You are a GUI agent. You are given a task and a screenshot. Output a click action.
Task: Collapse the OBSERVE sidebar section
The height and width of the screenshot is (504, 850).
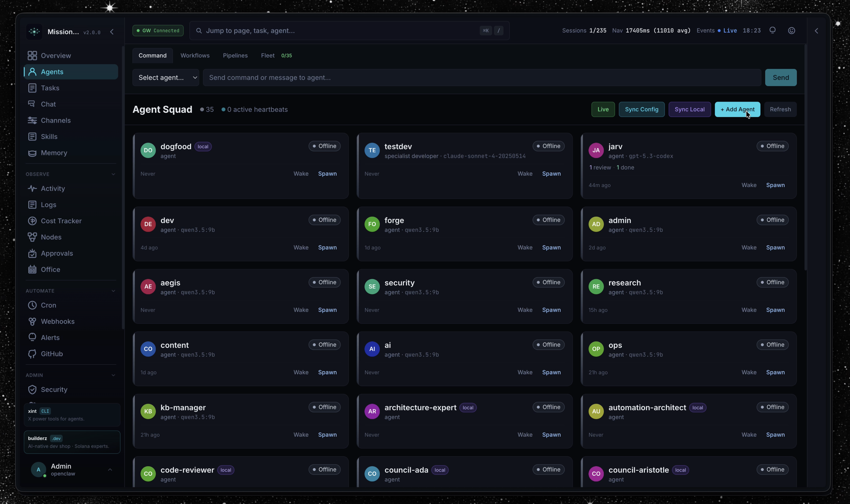(x=113, y=174)
